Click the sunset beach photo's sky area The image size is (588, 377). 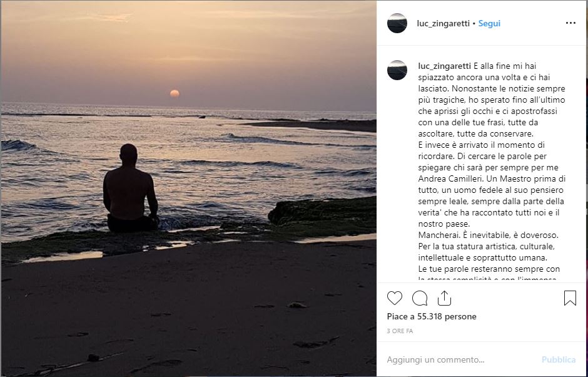[188, 38]
